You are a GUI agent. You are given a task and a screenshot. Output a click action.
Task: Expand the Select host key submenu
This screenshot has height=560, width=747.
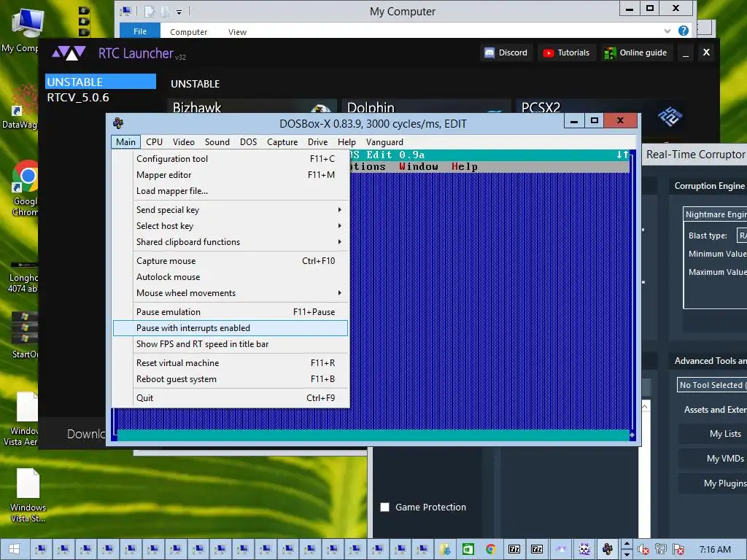pyautogui.click(x=231, y=226)
